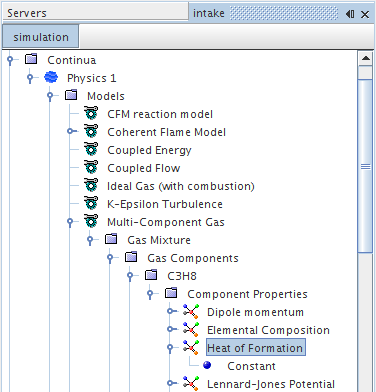This screenshot has width=376, height=392.
Task: Click the blue Constant sphere icon
Action: (207, 365)
